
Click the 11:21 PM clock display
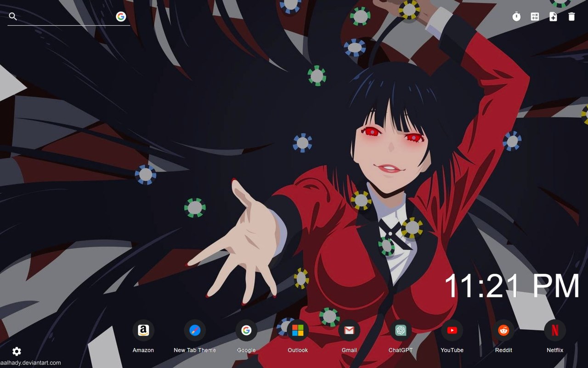point(512,286)
